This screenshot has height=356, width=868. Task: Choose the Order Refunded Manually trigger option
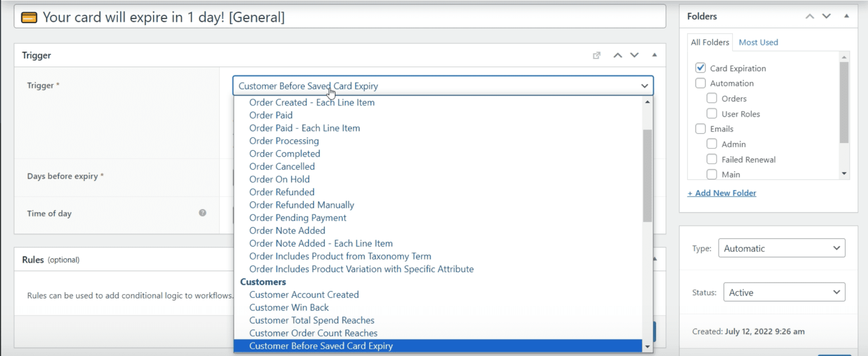pyautogui.click(x=302, y=205)
